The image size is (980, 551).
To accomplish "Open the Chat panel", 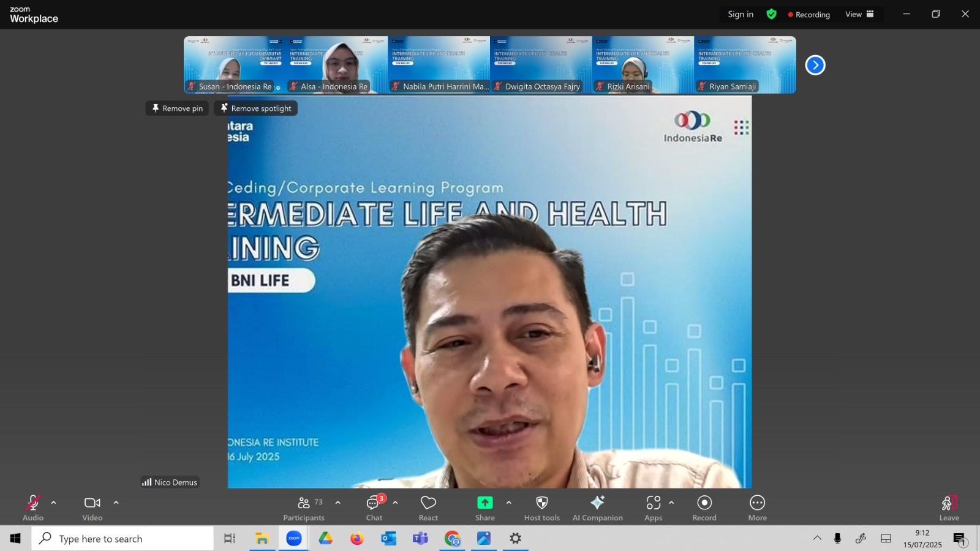I will [x=374, y=508].
